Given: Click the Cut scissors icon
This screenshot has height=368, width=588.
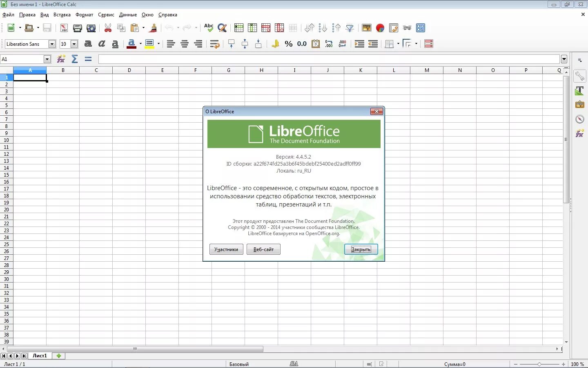Looking at the screenshot, I should pos(108,28).
